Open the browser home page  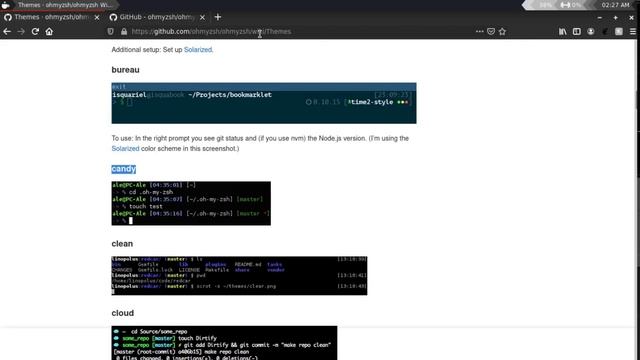point(49,31)
